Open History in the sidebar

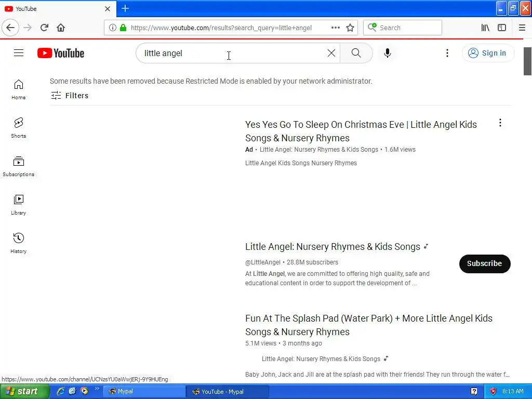[19, 243]
